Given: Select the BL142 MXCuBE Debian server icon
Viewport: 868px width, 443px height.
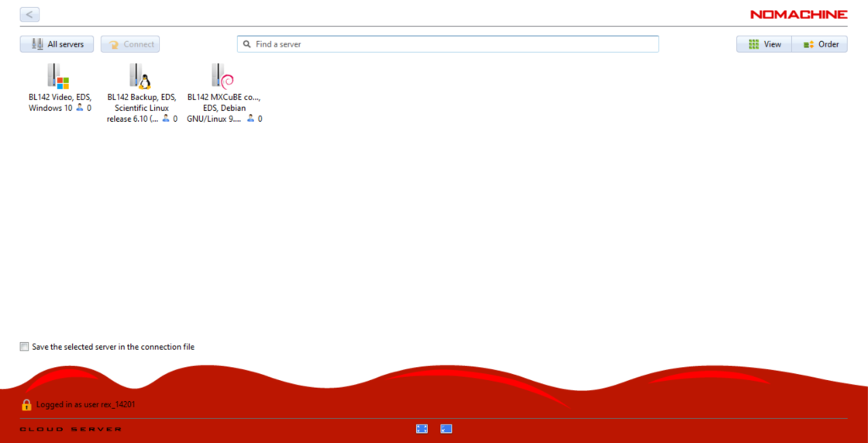Looking at the screenshot, I should coord(222,76).
